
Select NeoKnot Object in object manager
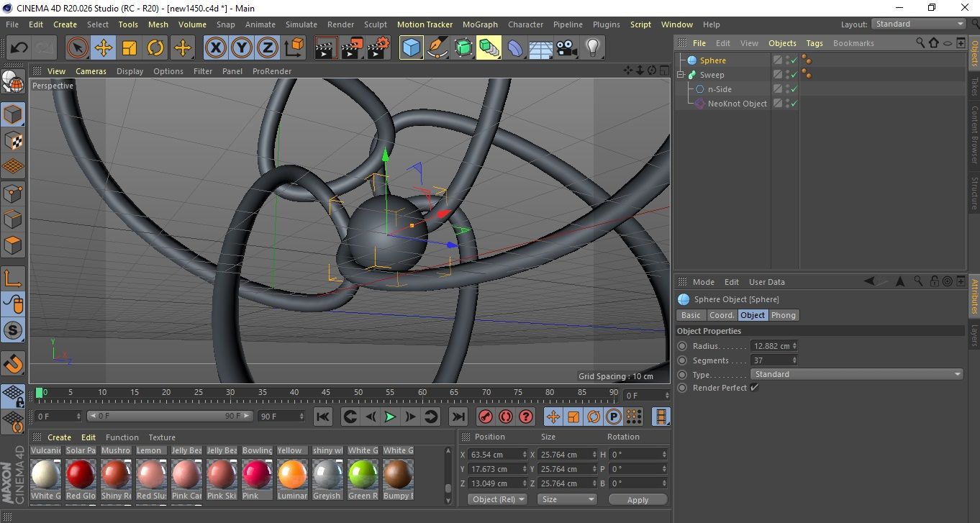737,104
